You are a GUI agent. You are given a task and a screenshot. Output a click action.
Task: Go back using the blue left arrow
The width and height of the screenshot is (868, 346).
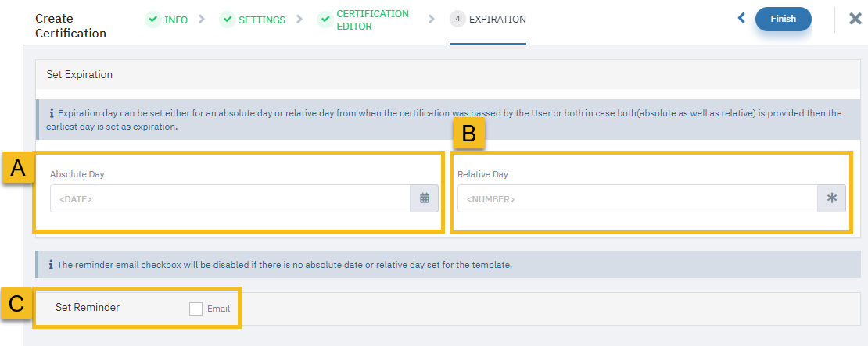(x=742, y=18)
